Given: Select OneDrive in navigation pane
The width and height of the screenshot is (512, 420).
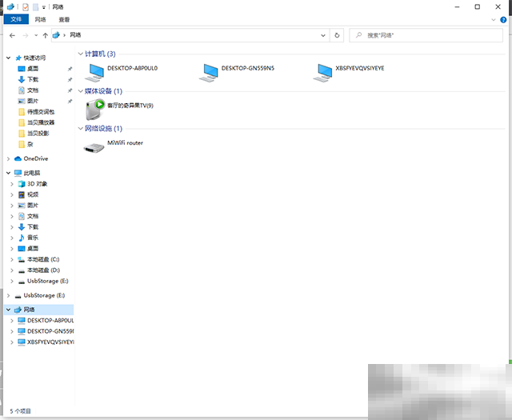Looking at the screenshot, I should tap(35, 158).
